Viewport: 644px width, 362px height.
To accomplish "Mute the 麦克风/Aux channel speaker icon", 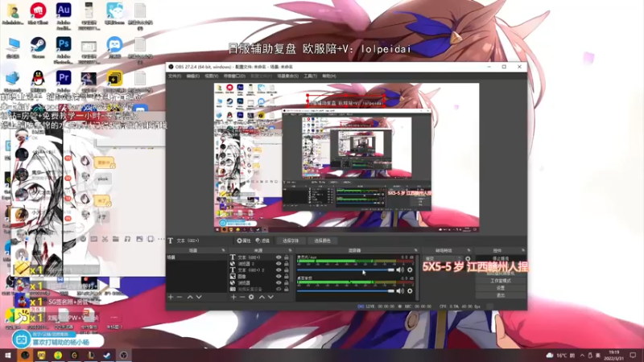I will (x=400, y=269).
